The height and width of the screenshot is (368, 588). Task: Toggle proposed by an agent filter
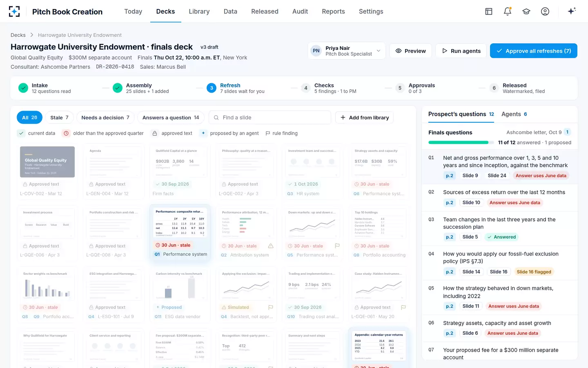229,133
